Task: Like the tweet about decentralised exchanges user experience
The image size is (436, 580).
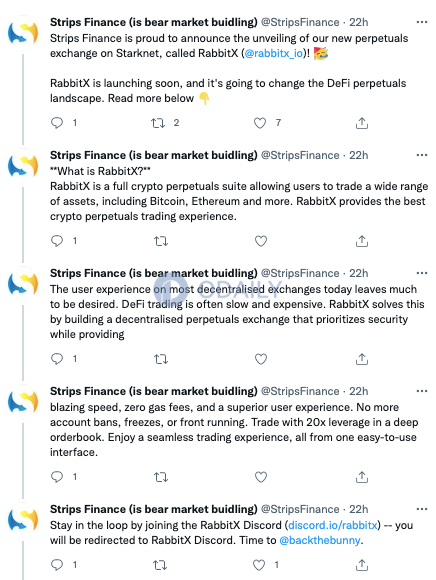Action: pyautogui.click(x=261, y=359)
